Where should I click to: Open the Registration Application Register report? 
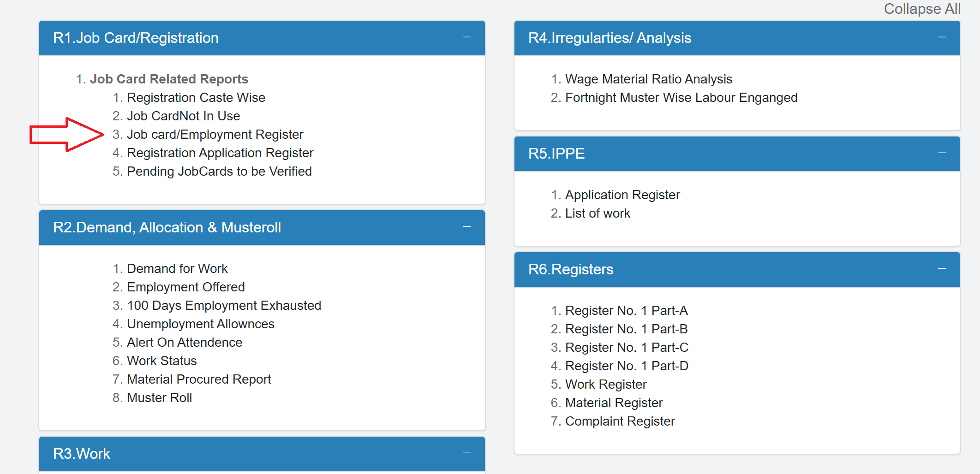tap(220, 153)
